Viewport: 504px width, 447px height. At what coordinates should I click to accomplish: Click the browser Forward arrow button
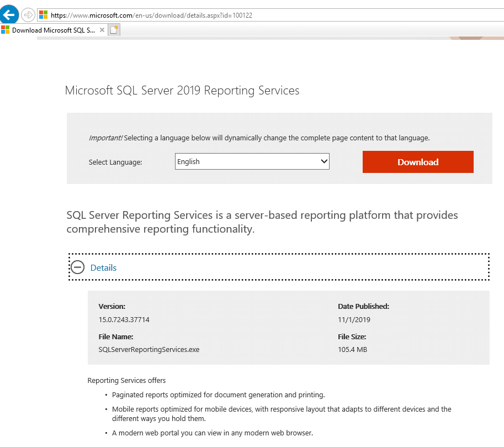tap(28, 15)
